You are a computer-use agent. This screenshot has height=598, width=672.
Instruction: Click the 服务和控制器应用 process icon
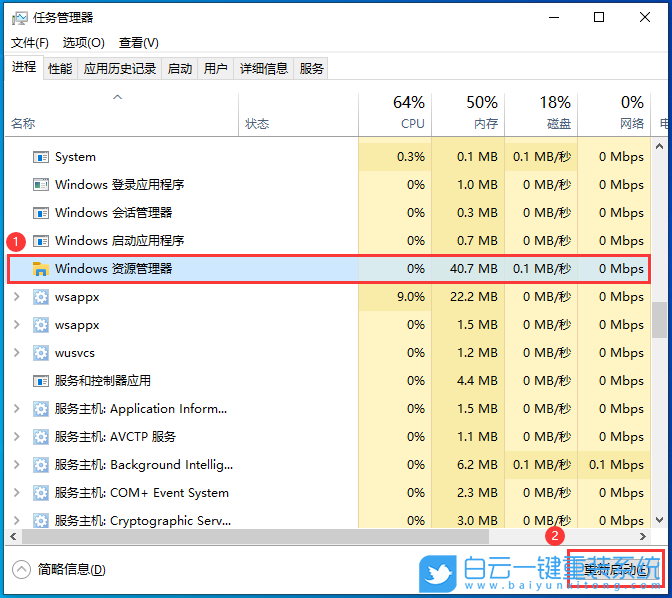point(41,381)
